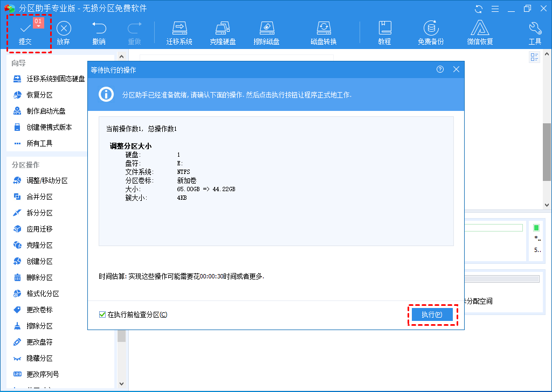Open the 免费备份 free backup icon
Screen dimensions: 552x392
coord(431,33)
